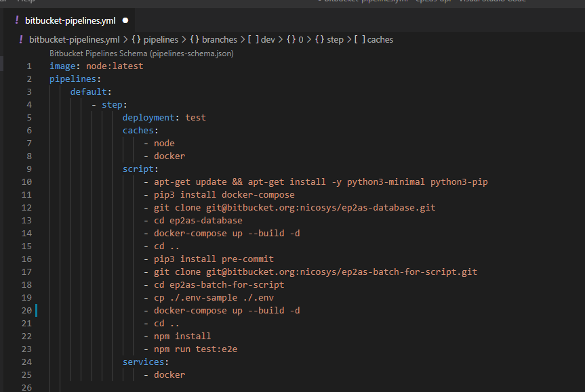Select the bitbucket-pipelines.yml editor tab
The width and height of the screenshot is (585, 392).
pos(69,20)
